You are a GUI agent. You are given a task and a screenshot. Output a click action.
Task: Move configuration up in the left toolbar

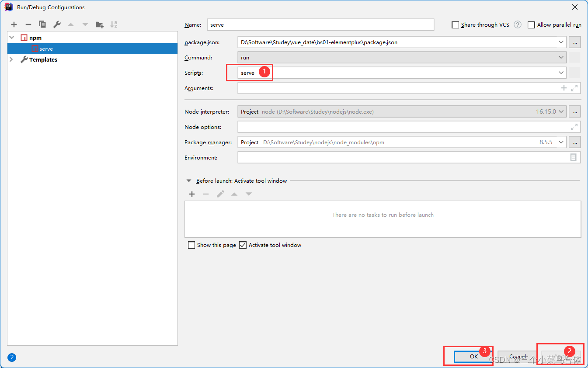click(x=71, y=25)
